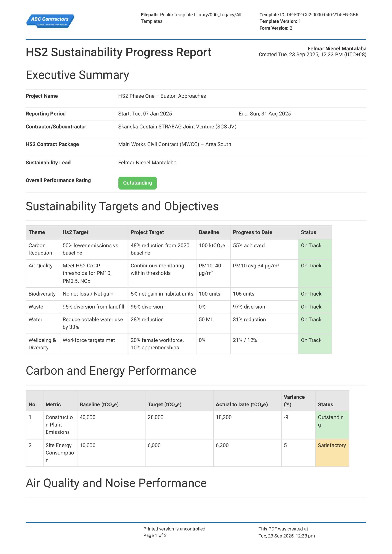Click the Filepath text in the header
The height and width of the screenshot is (554, 392).
[191, 18]
